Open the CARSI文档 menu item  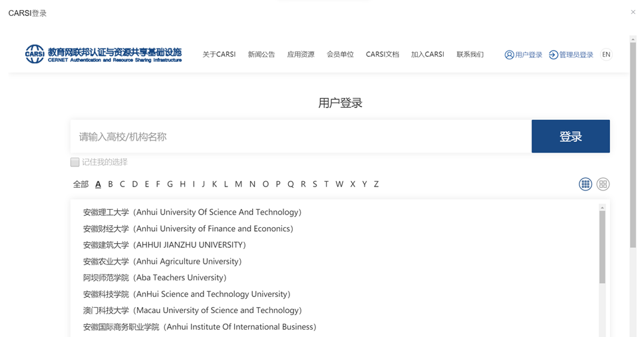(x=383, y=55)
